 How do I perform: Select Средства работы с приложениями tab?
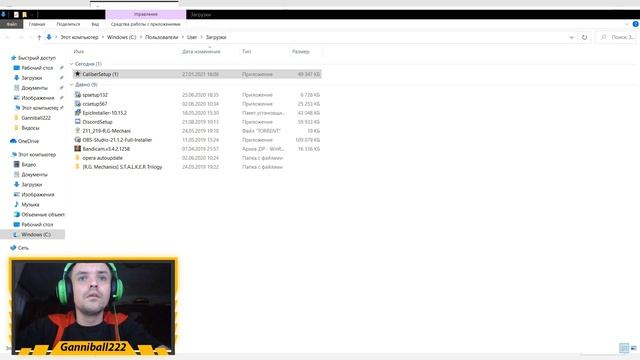tap(146, 24)
